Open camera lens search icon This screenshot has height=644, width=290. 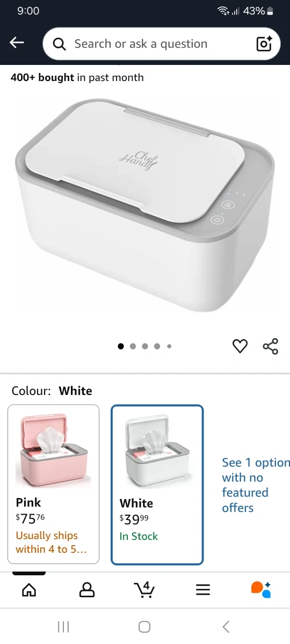point(264,43)
